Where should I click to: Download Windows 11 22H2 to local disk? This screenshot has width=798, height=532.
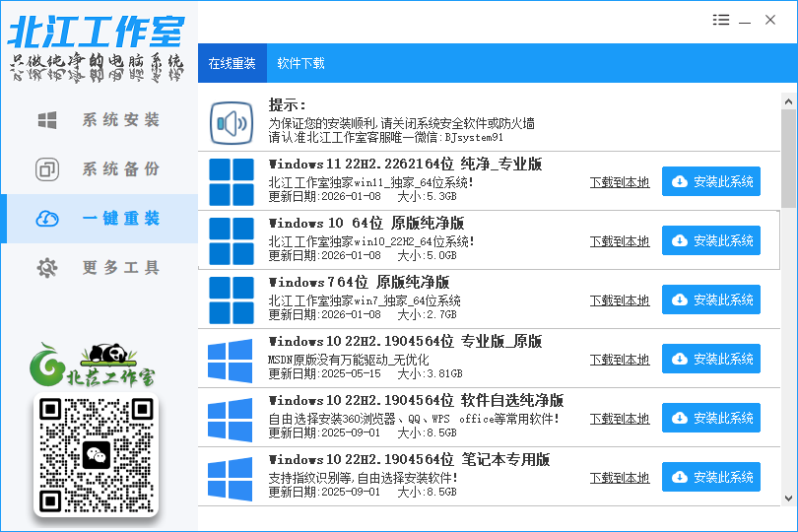620,182
